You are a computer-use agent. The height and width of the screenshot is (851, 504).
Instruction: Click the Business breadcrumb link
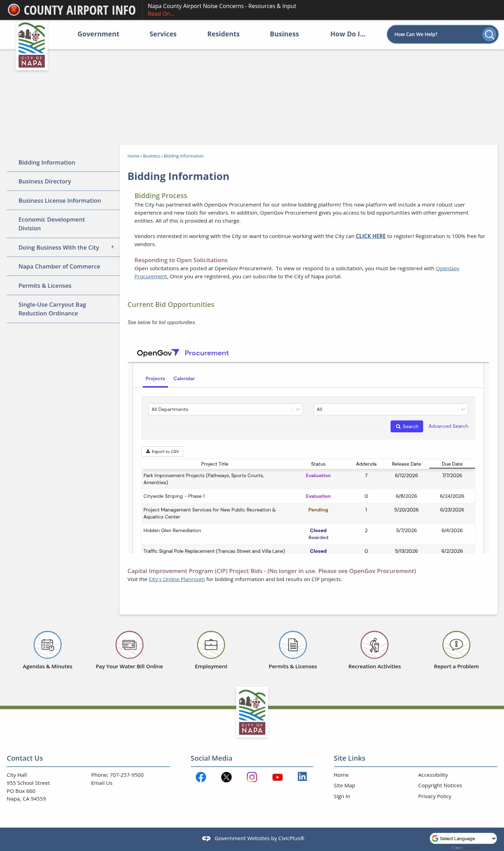152,156
